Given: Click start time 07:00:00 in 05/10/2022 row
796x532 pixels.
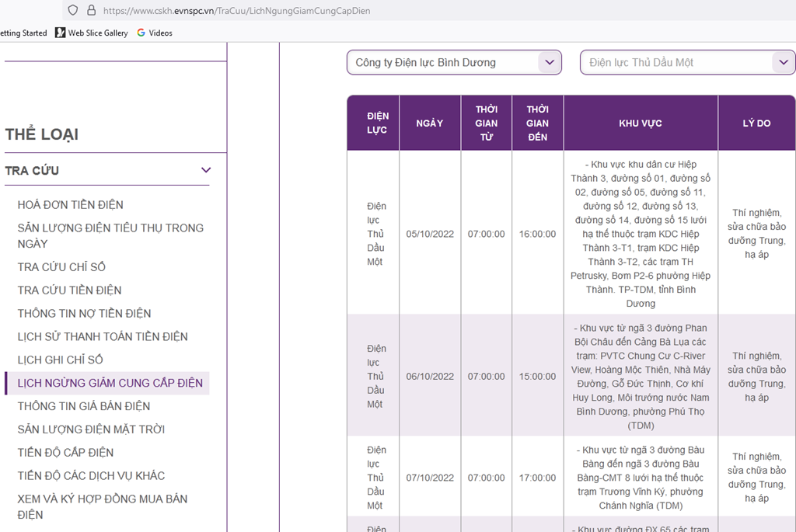Looking at the screenshot, I should point(487,234).
